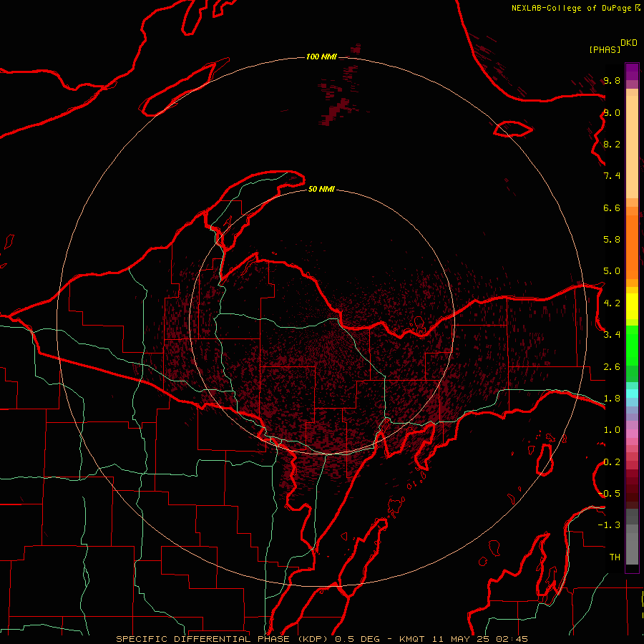
Task: Click the 9.8 scale value
Action: coord(612,80)
